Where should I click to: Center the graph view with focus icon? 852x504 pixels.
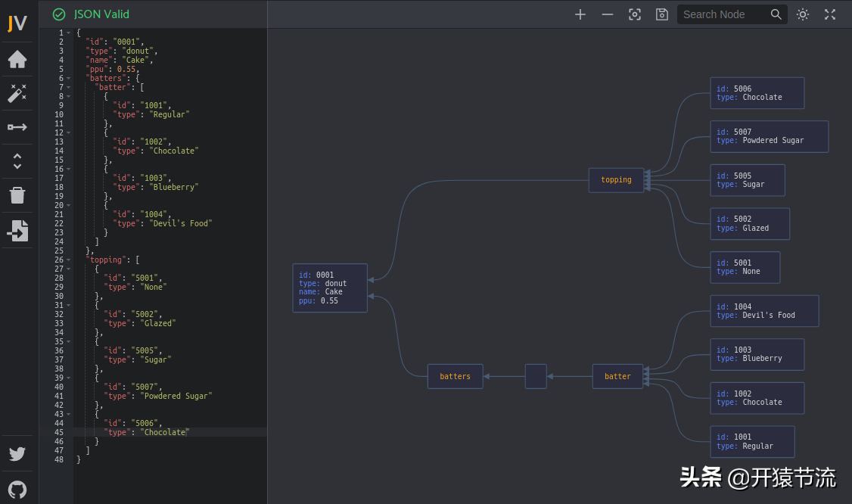click(x=635, y=14)
